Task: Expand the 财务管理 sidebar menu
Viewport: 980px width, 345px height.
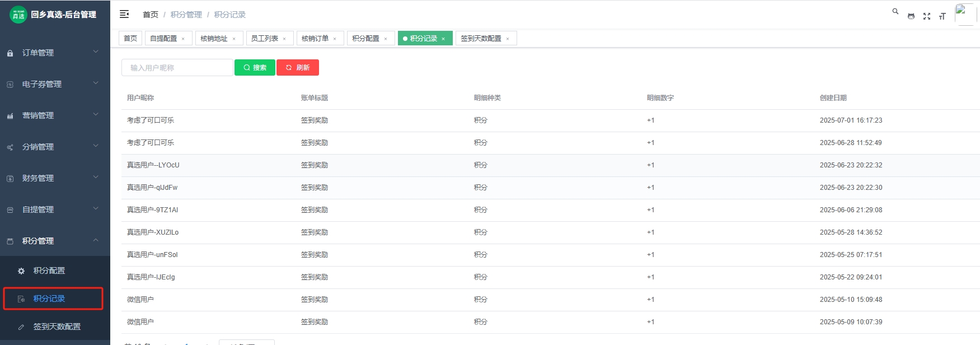Action: click(55, 178)
